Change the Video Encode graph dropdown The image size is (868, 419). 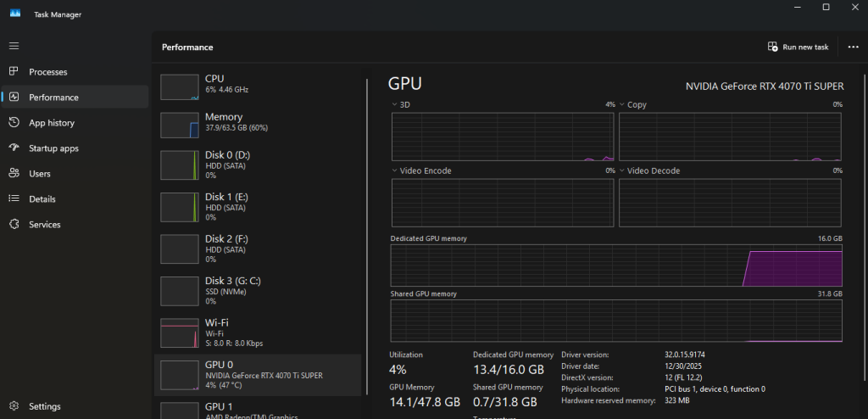(x=395, y=170)
